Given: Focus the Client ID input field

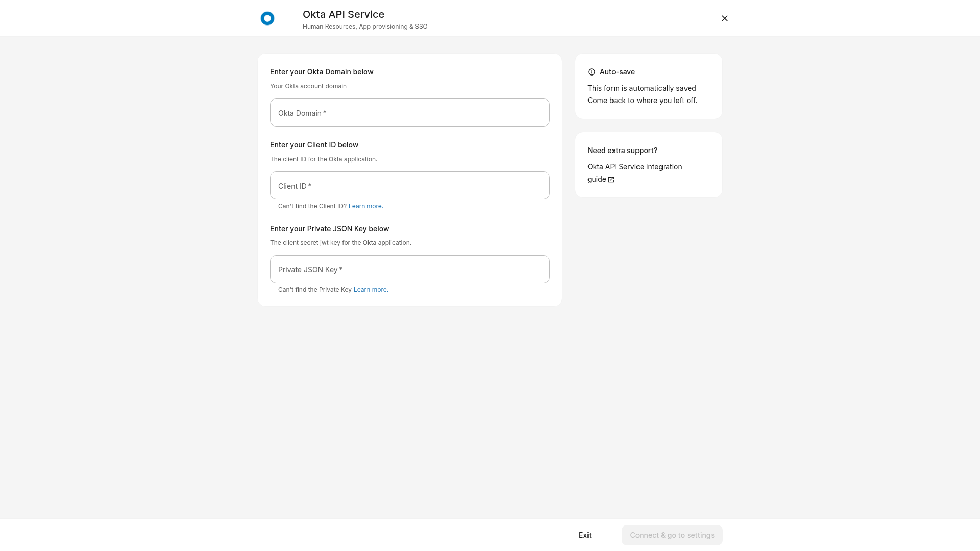Looking at the screenshot, I should point(409,186).
